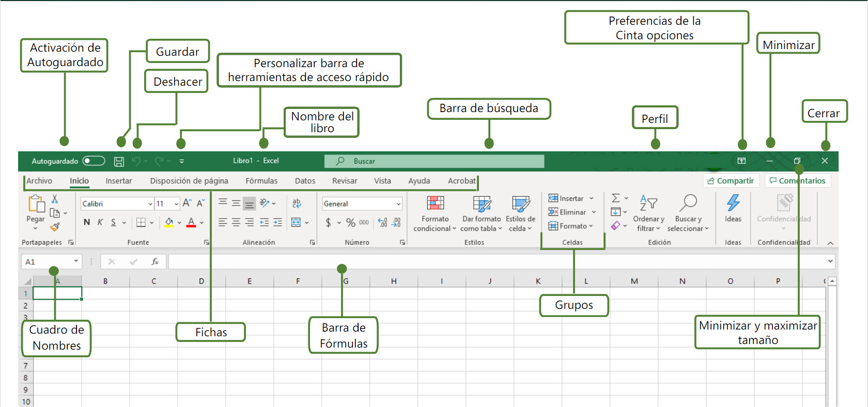Image resolution: width=868 pixels, height=407 pixels.
Task: Click the Comentarios button
Action: tap(797, 181)
